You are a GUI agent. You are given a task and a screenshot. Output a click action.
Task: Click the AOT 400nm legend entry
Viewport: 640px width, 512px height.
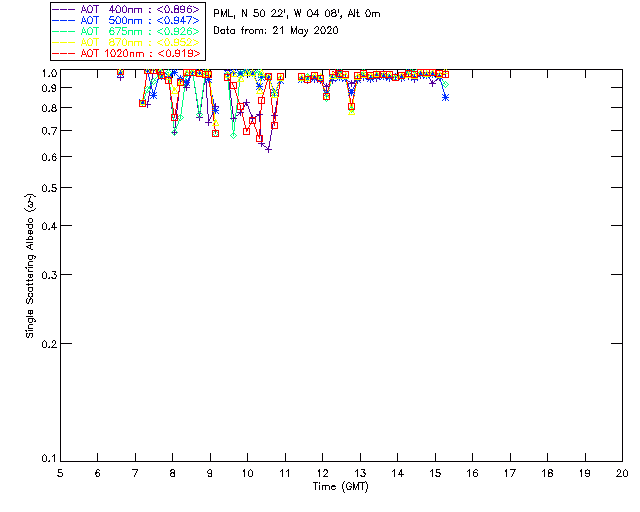127,9
